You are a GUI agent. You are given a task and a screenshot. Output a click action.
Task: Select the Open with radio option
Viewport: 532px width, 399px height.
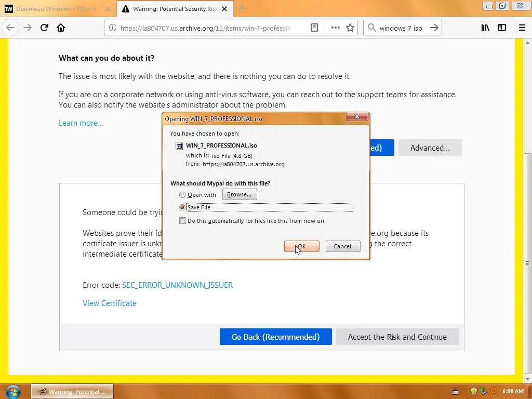(x=182, y=195)
